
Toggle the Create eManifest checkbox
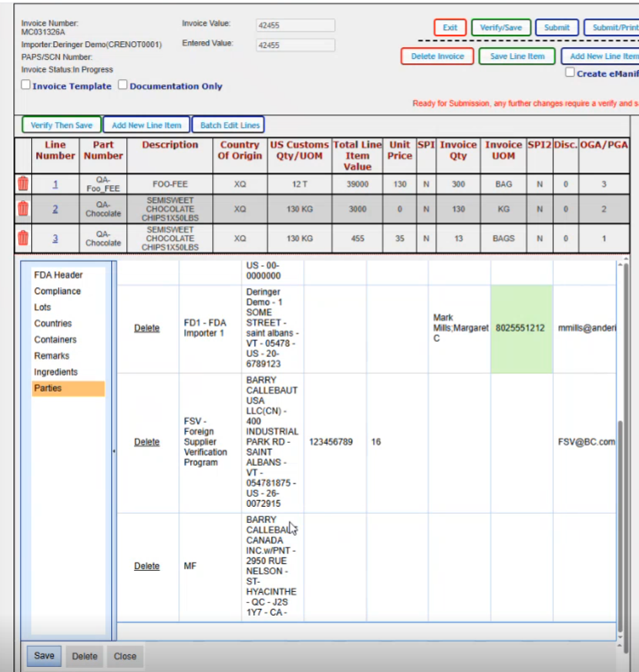[571, 73]
